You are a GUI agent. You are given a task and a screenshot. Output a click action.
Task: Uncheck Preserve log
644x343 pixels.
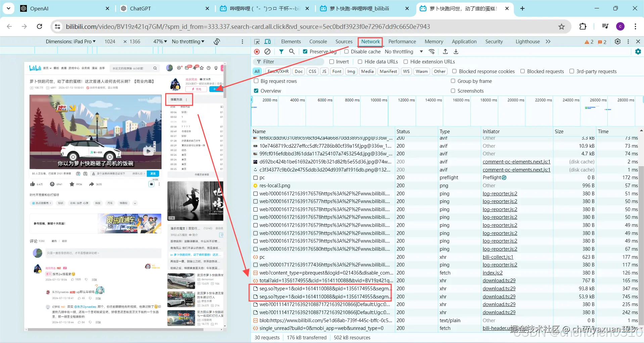tap(305, 52)
